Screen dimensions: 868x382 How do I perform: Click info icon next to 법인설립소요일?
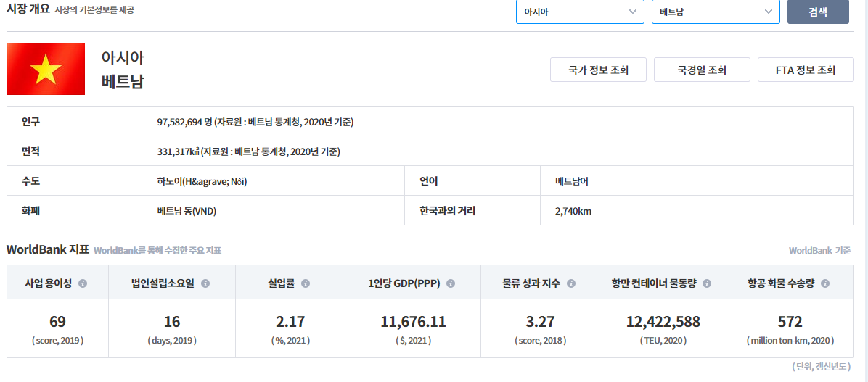pos(205,283)
